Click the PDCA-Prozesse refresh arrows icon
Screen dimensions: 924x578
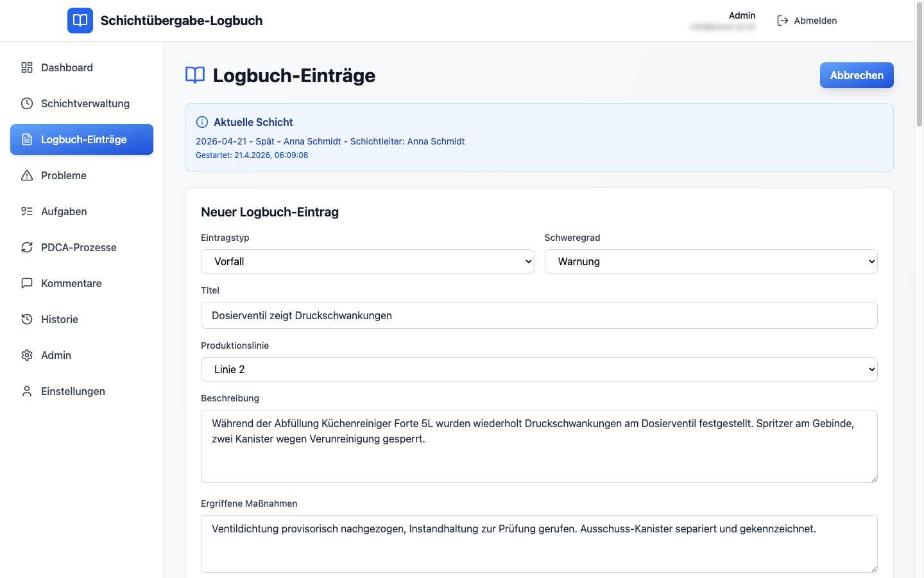click(27, 247)
